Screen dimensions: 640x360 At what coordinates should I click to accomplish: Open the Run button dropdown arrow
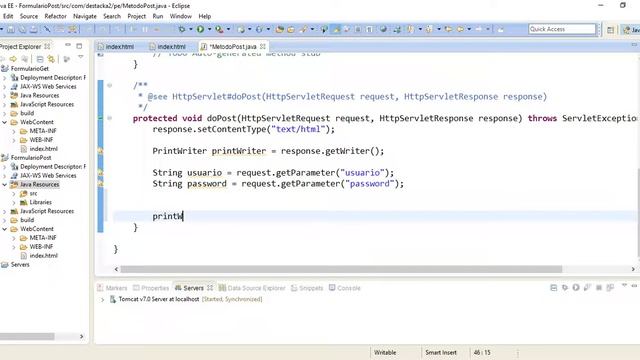coord(209,29)
